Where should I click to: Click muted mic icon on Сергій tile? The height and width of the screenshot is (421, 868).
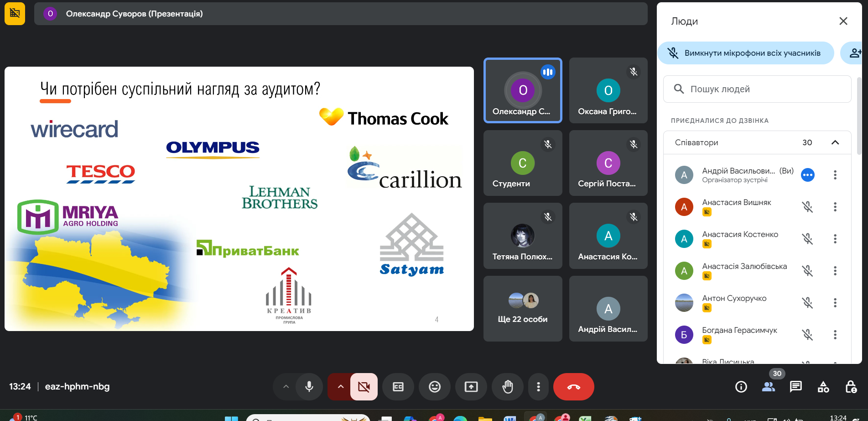pyautogui.click(x=634, y=144)
